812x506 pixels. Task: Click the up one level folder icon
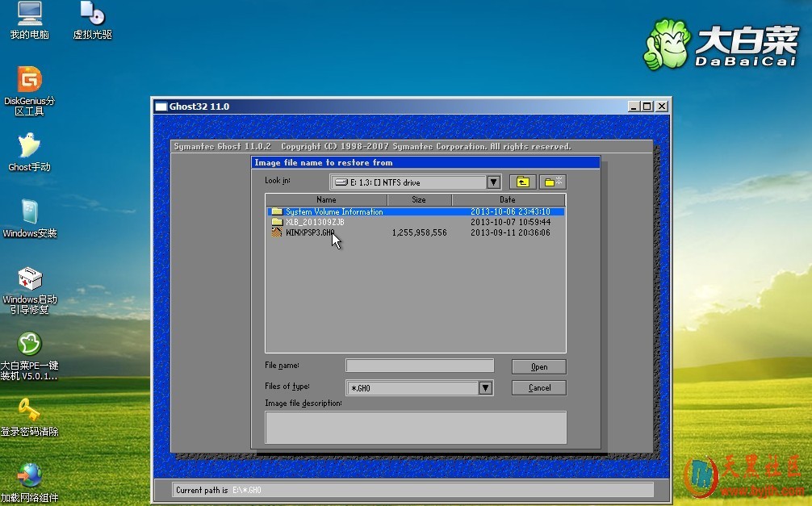(x=522, y=182)
